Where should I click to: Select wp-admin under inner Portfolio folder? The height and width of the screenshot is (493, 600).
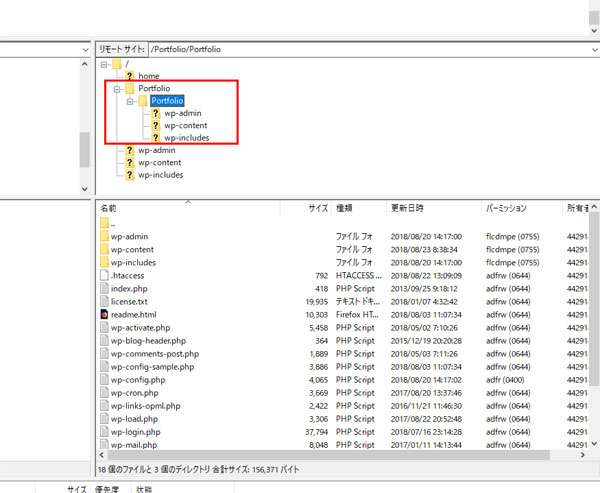(183, 113)
